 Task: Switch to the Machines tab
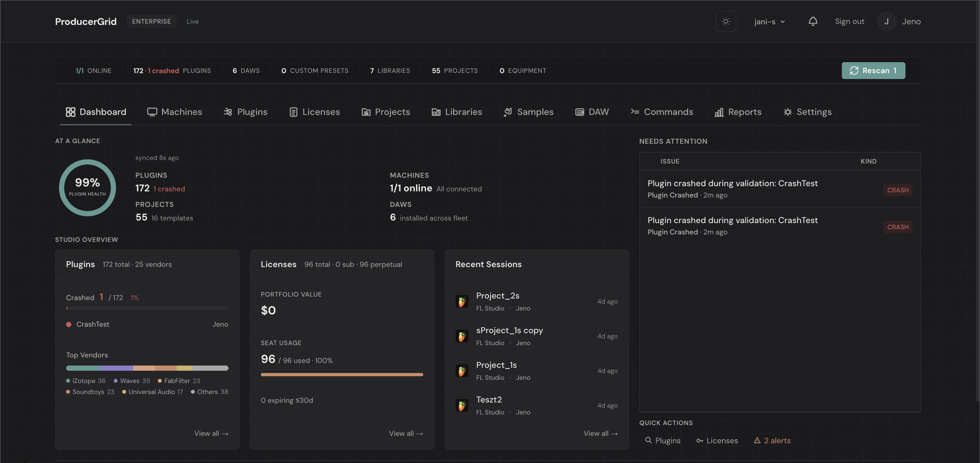tap(175, 112)
